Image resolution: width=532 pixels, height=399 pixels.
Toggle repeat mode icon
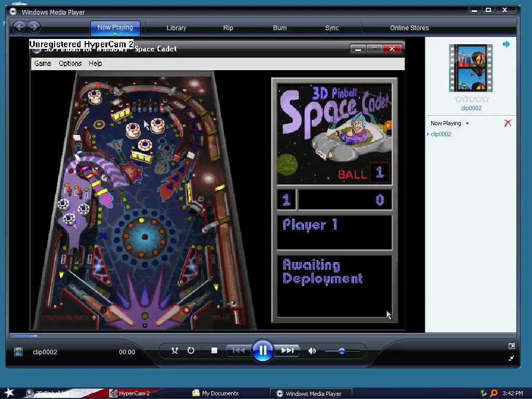191,351
